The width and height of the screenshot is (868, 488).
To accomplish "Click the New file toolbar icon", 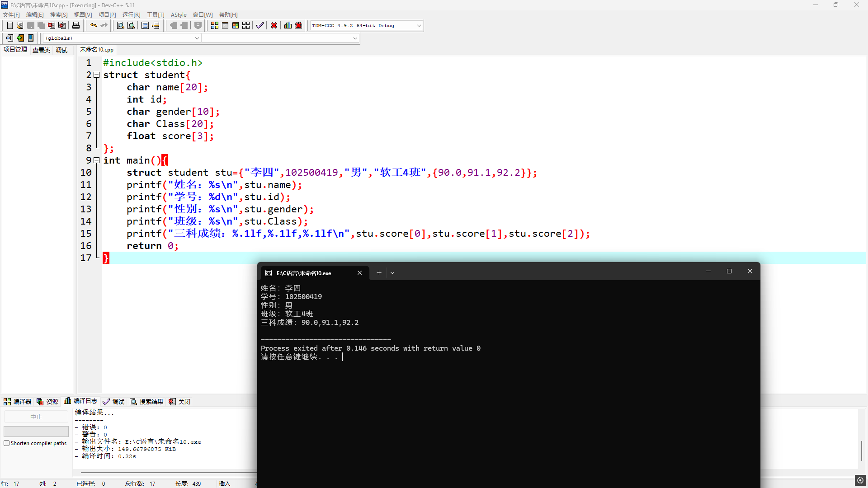I will pyautogui.click(x=9, y=26).
